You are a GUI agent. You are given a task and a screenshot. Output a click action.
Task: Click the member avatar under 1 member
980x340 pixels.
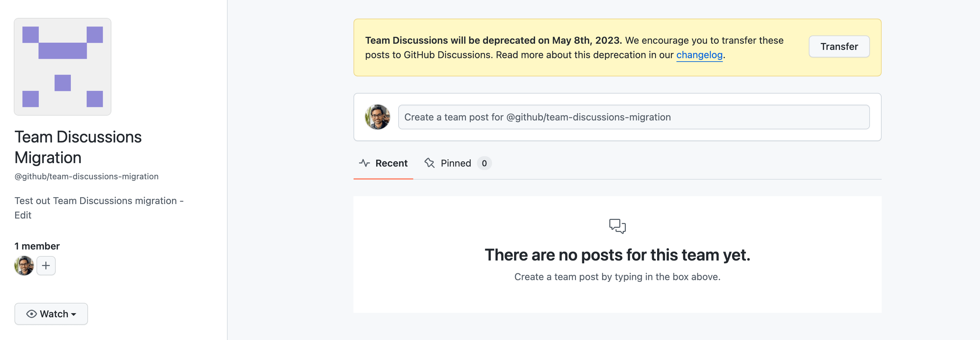coord(24,265)
